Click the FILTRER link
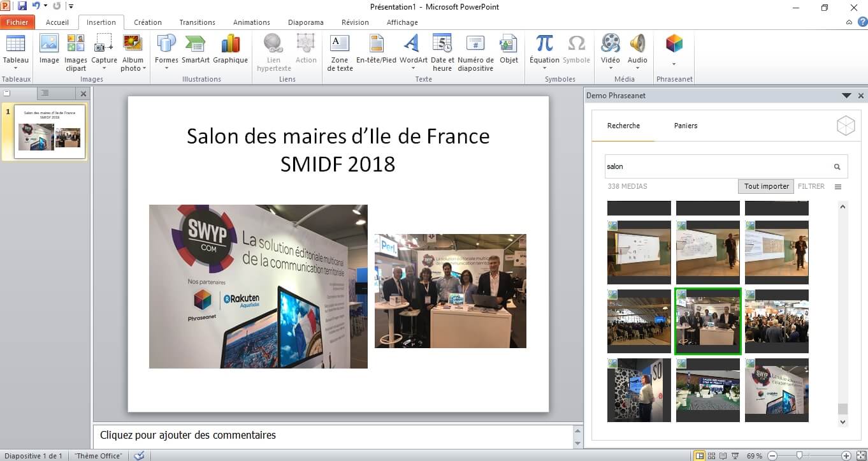The width and height of the screenshot is (868, 461). point(811,186)
